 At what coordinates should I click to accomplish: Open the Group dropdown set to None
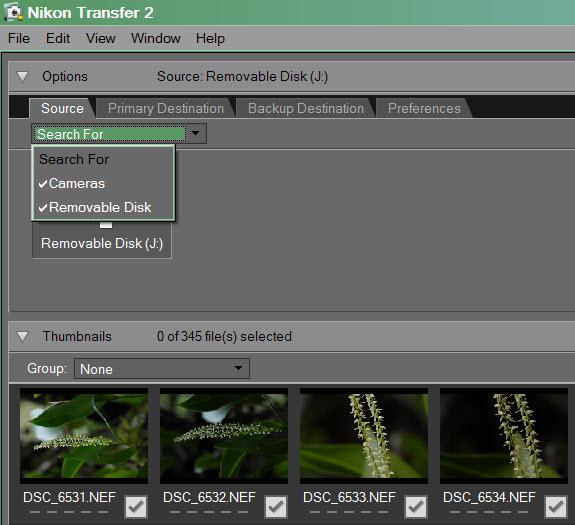click(x=162, y=369)
